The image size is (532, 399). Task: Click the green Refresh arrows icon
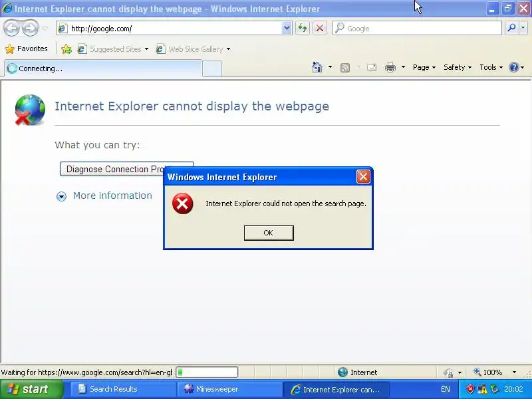(x=303, y=28)
